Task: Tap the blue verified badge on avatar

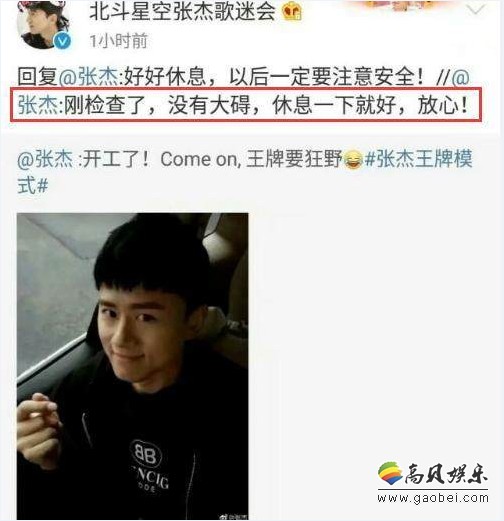Action: tap(62, 41)
